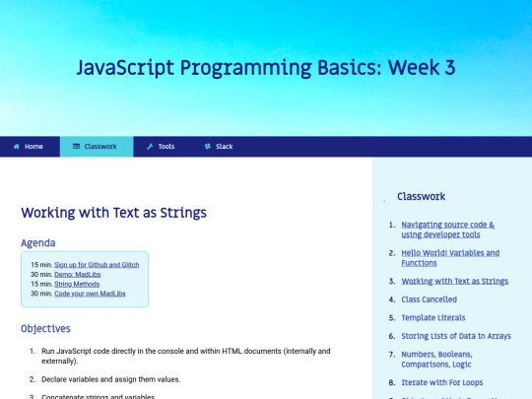Screen dimensions: 532x399
Task: Open Sign up for Github and Glitch link
Action: tap(97, 265)
